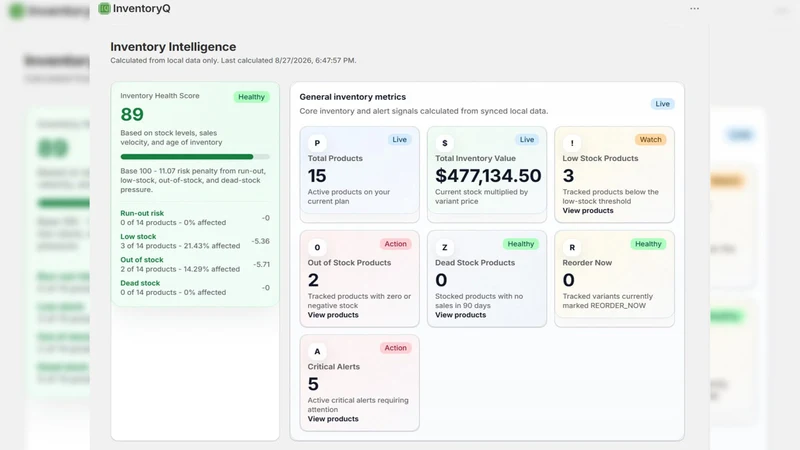Click the Live badge on Total Products card

pyautogui.click(x=399, y=140)
